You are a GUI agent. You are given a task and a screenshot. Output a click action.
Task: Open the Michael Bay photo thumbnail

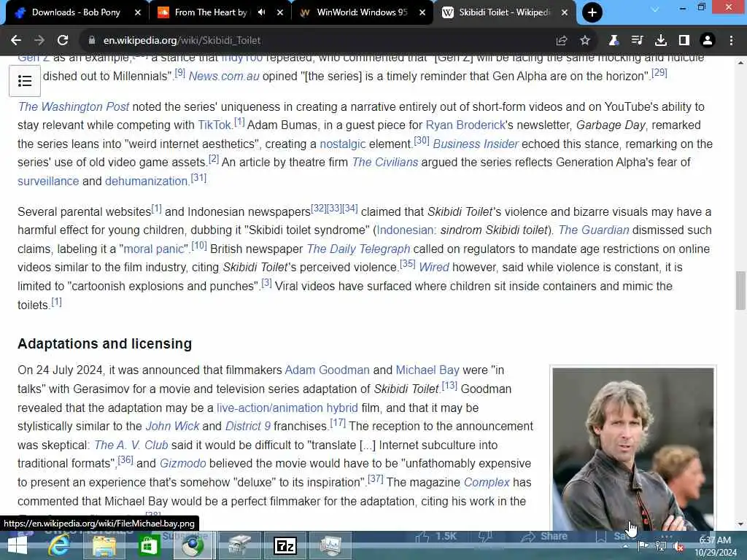[633, 448]
